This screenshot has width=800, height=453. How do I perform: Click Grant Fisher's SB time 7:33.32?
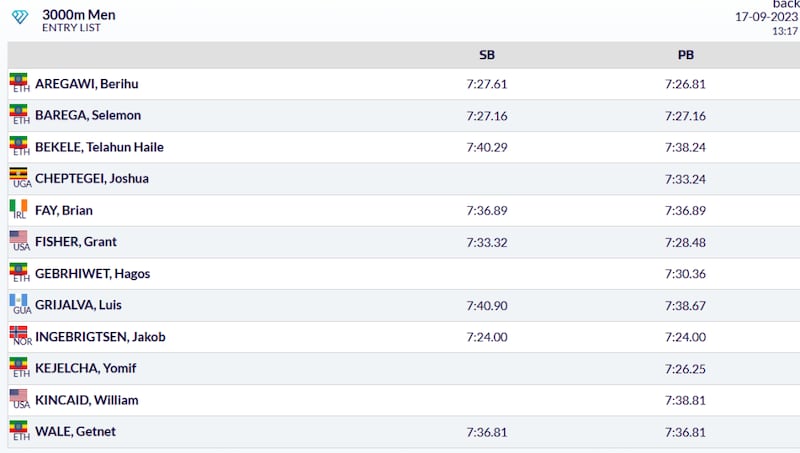pos(487,242)
